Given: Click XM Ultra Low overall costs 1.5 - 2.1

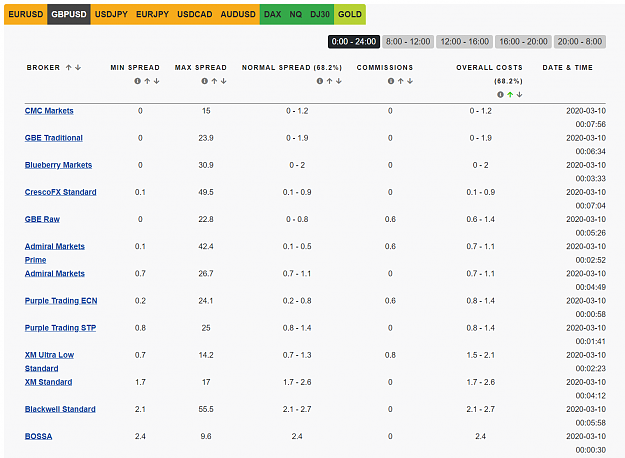Looking at the screenshot, I should (481, 355).
